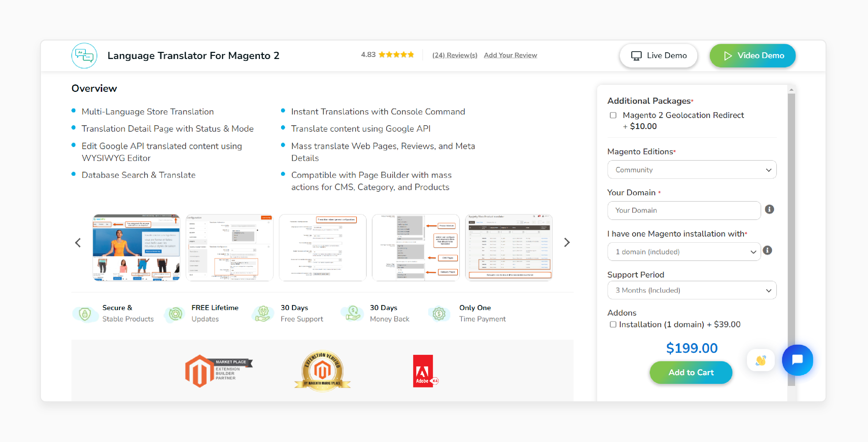Open the Configuration screenshot thumbnail
Image resolution: width=868 pixels, height=442 pixels.
click(229, 247)
